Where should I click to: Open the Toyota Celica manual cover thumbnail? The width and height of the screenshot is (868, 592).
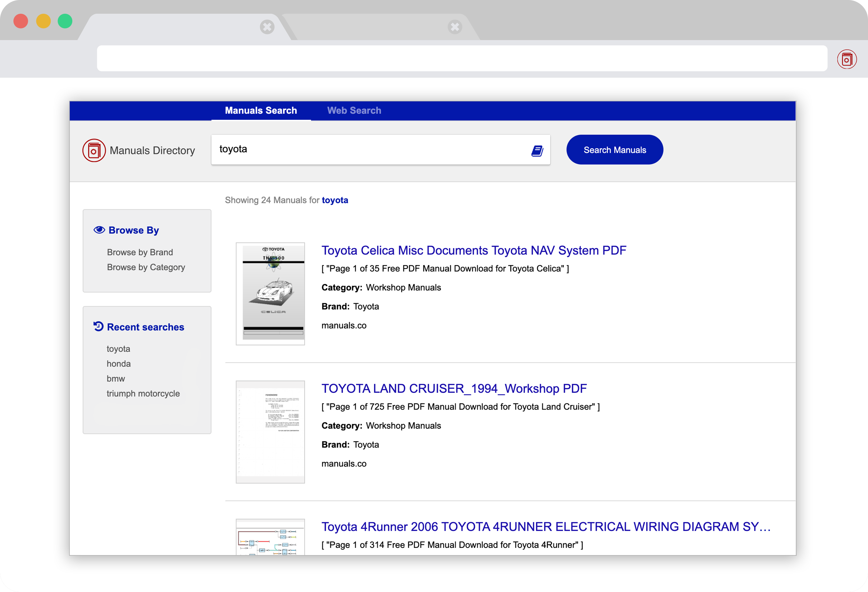(270, 293)
